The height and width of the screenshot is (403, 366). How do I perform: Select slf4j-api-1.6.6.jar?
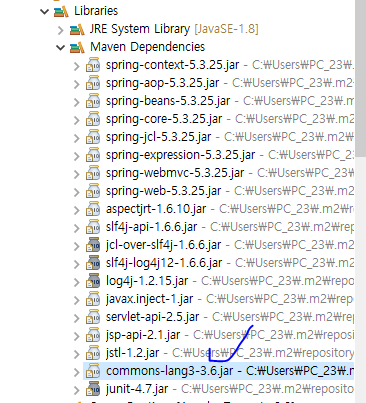click(152, 227)
